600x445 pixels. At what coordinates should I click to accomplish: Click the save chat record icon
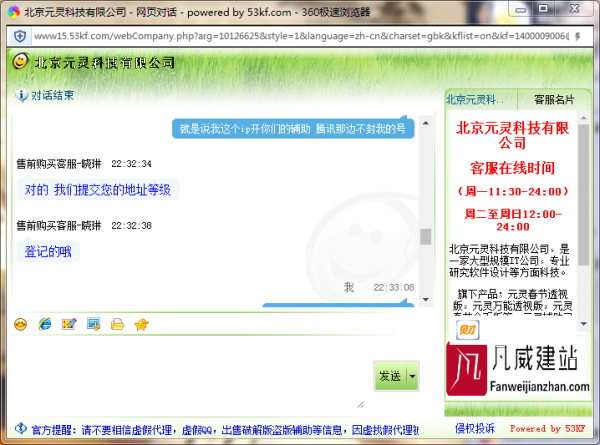pos(93,324)
